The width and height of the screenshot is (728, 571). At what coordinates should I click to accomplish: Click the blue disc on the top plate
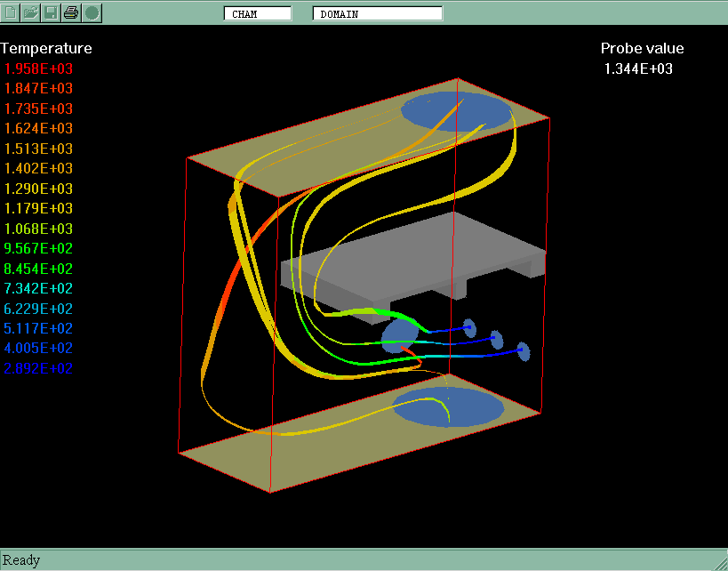coord(456,111)
